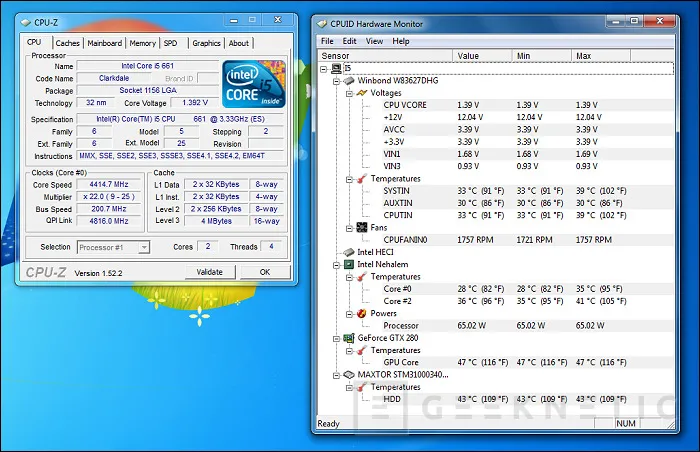
Task: Collapse the Powers branch
Action: click(350, 314)
